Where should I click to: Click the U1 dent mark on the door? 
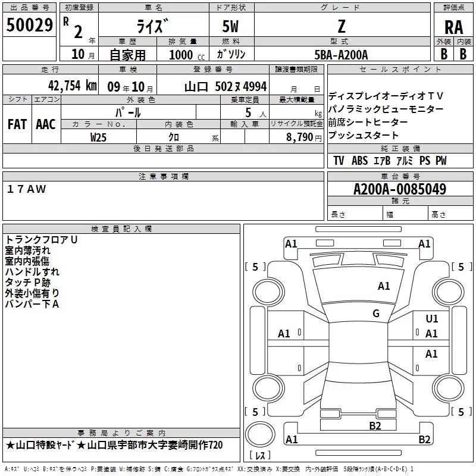click(432, 319)
